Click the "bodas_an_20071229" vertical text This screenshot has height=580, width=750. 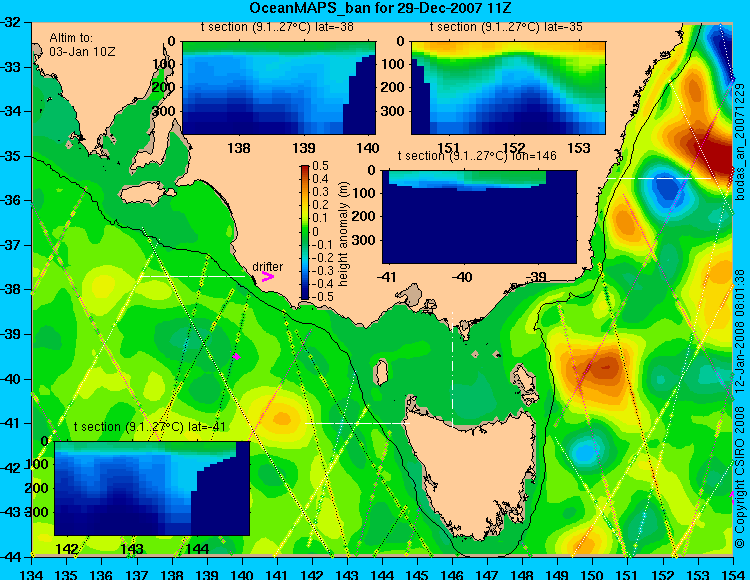(x=740, y=142)
